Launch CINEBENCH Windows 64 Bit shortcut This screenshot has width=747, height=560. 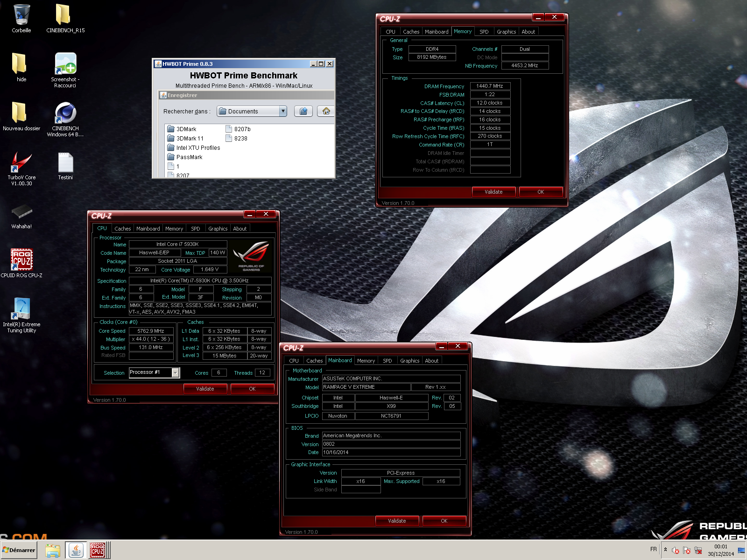65,119
